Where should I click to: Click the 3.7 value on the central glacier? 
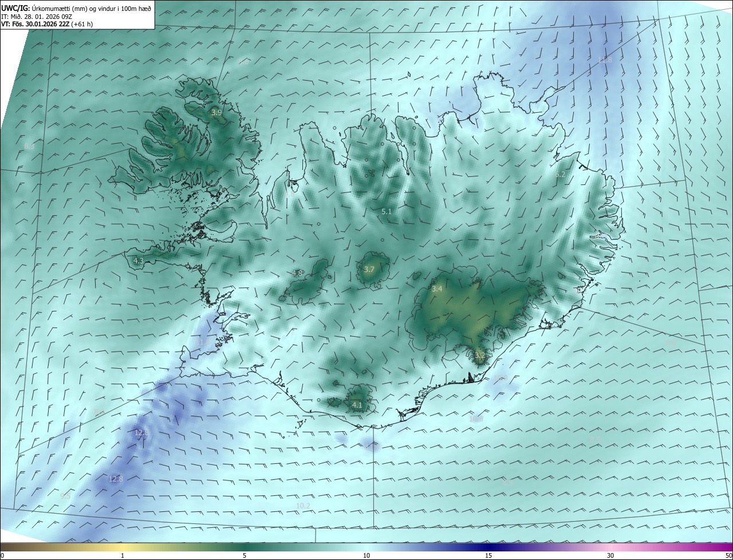(x=369, y=269)
